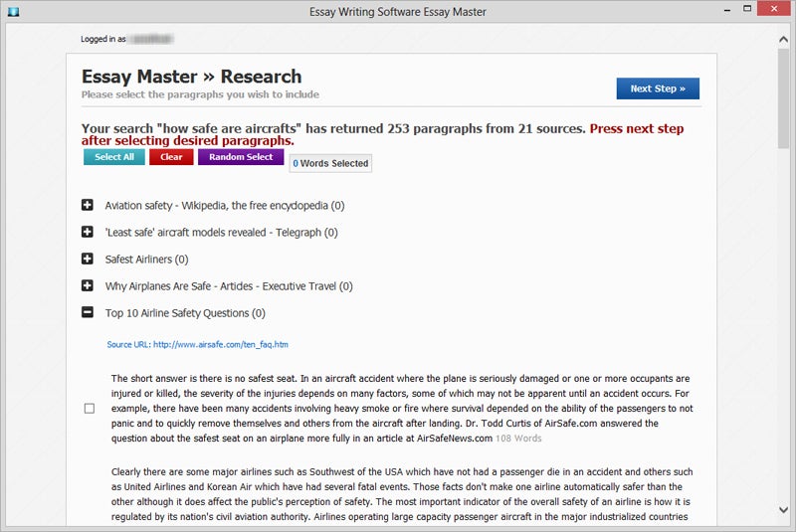The width and height of the screenshot is (796, 532).
Task: Maximize the Essay Master window
Action: tap(747, 9)
